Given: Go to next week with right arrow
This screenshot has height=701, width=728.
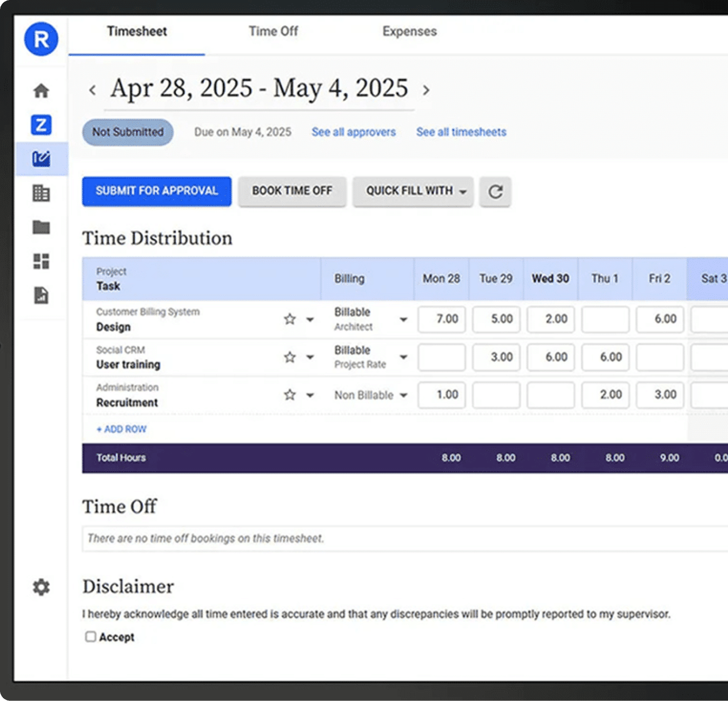Looking at the screenshot, I should point(426,90).
